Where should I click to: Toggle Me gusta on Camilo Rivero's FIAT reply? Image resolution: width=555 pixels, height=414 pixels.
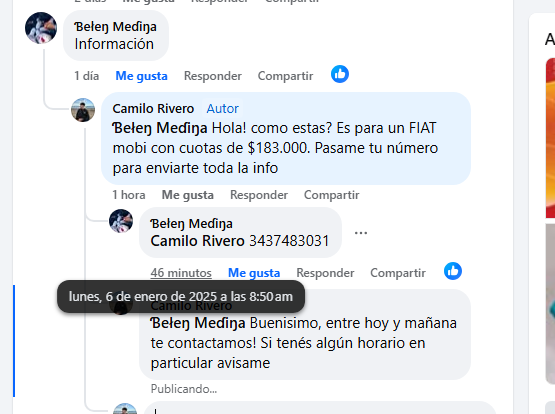coord(188,195)
